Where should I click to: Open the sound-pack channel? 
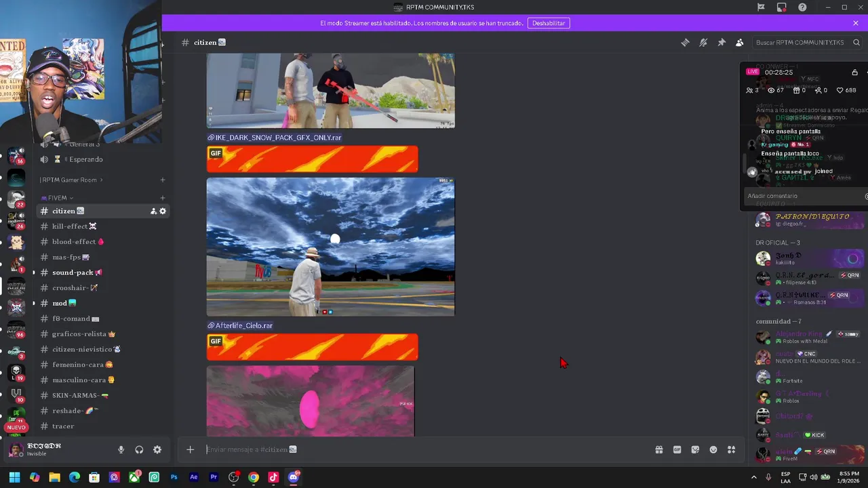pyautogui.click(x=102, y=272)
